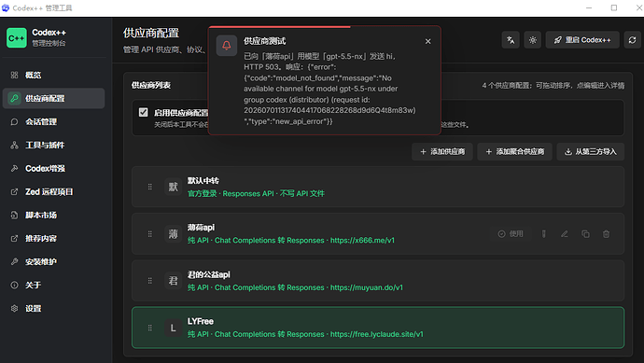This screenshot has height=363, width=644.
Task: Click 添加聚合供应商 button
Action: pyautogui.click(x=514, y=151)
